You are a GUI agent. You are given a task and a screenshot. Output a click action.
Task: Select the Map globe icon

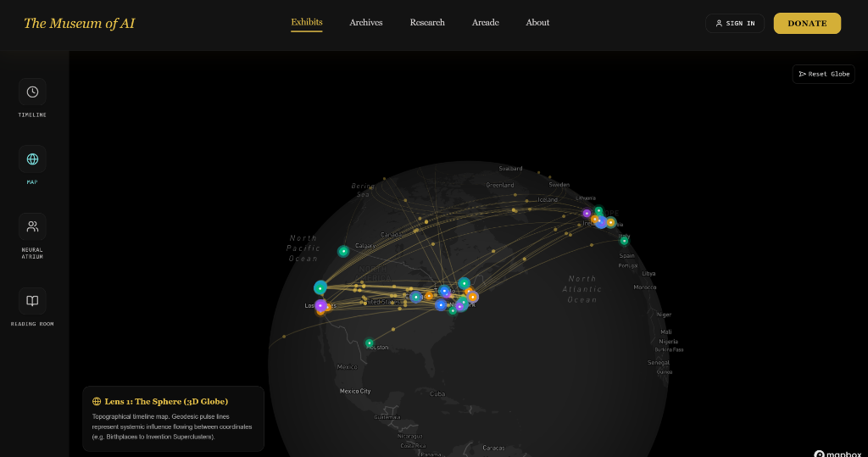pyautogui.click(x=32, y=159)
